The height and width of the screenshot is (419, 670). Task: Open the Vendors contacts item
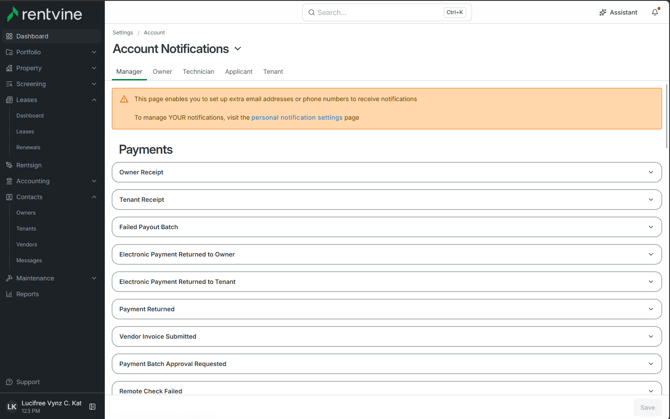pos(26,244)
